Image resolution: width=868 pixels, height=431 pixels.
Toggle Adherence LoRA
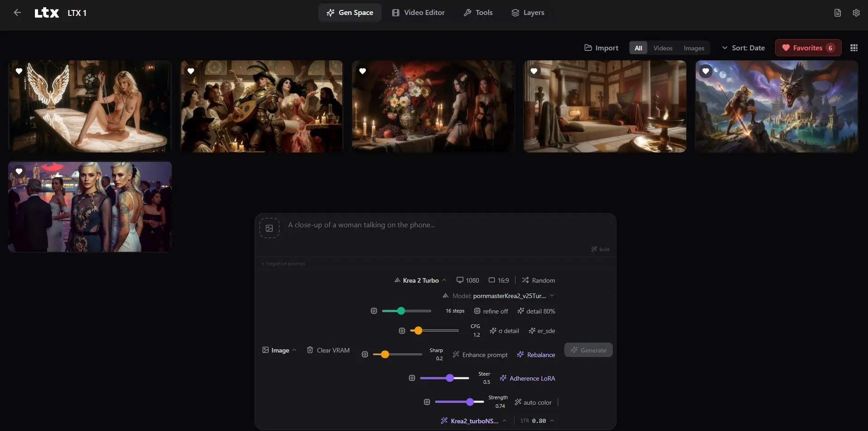pos(527,378)
